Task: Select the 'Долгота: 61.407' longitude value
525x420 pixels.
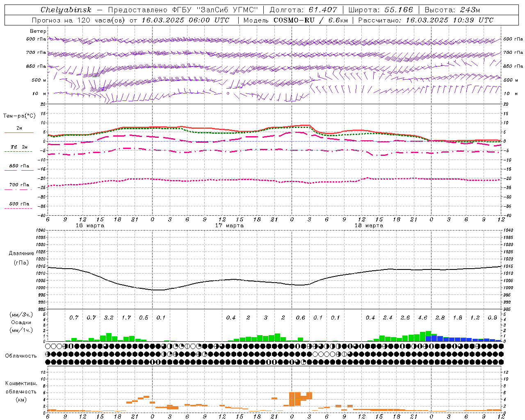Action: pos(303,10)
